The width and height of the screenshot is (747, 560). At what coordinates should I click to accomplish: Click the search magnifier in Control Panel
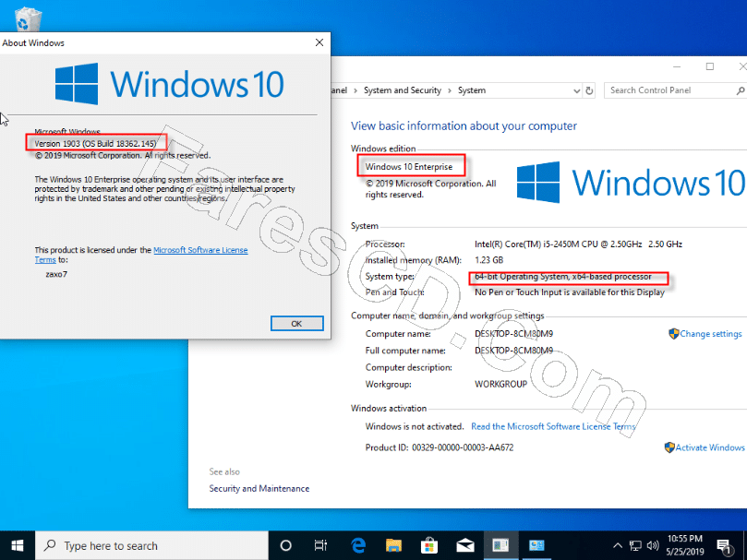tap(740, 90)
